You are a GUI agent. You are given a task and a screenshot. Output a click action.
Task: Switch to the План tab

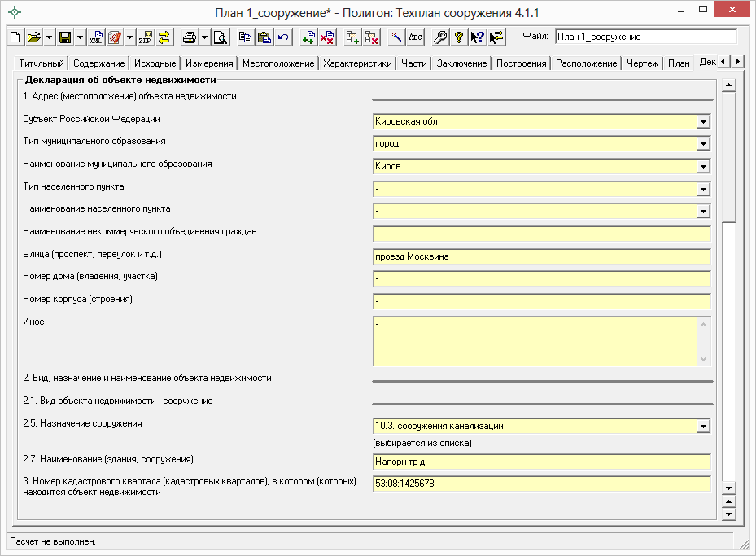[679, 63]
